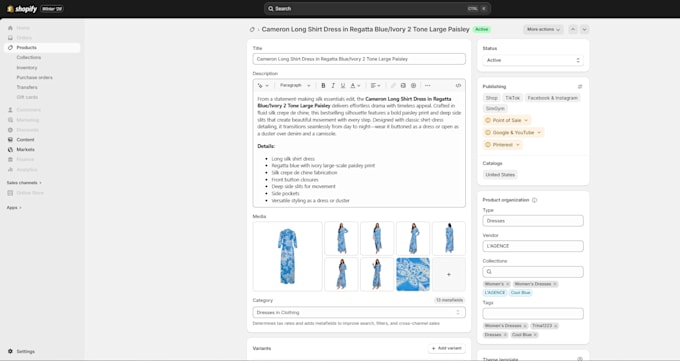Open Home in the sidebar
Image resolution: width=680 pixels, height=361 pixels.
23,28
